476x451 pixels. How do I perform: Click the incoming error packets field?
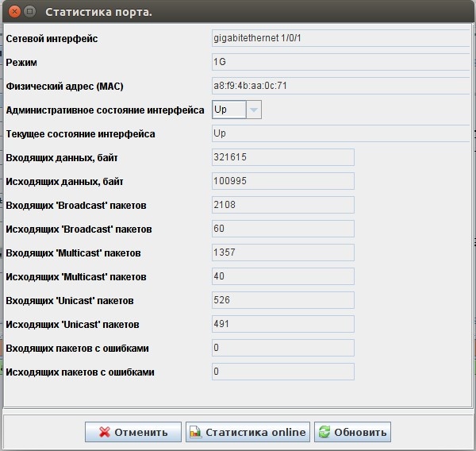[283, 348]
